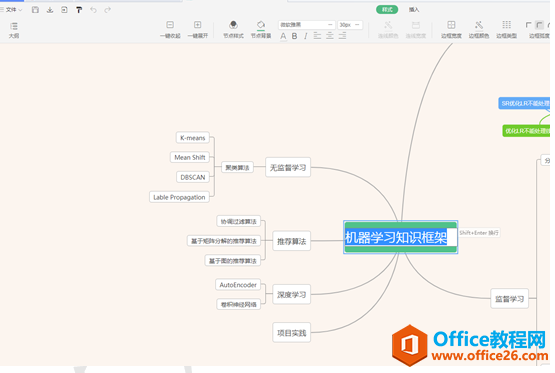Image resolution: width=555 pixels, height=373 pixels.
Task: Open the 边框颜色 border color option
Action: (x=479, y=29)
